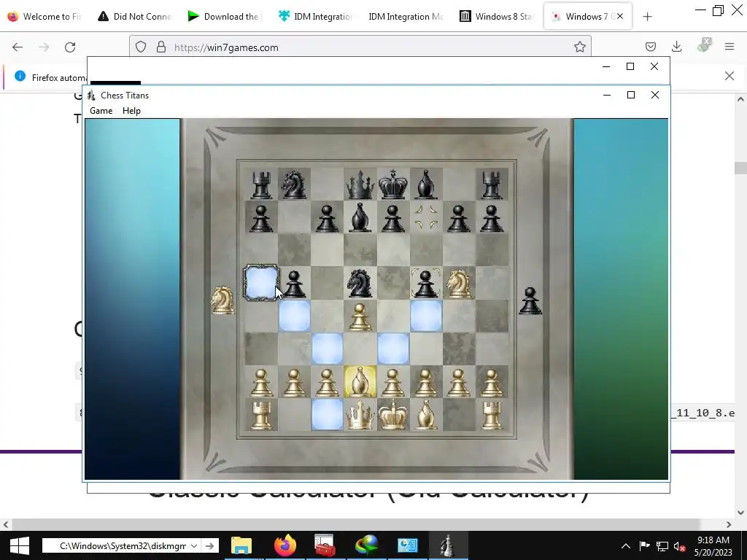Click the white pawn in the board center
The width and height of the screenshot is (747, 560).
[360, 316]
